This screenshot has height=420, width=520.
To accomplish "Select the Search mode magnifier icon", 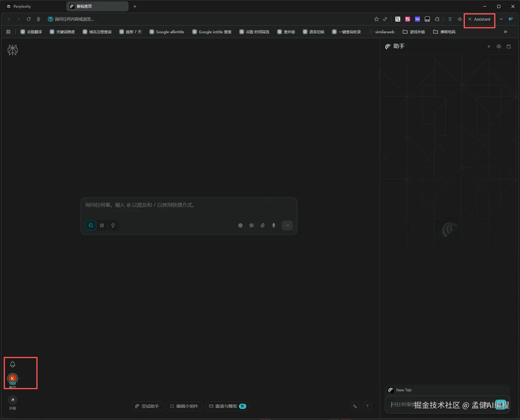I will (x=91, y=225).
